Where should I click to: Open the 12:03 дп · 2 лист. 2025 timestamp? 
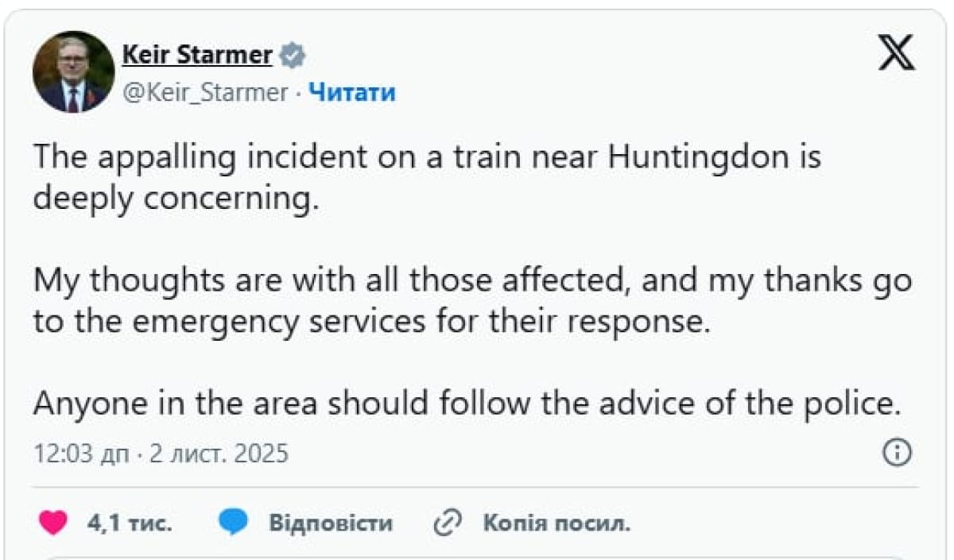[161, 454]
